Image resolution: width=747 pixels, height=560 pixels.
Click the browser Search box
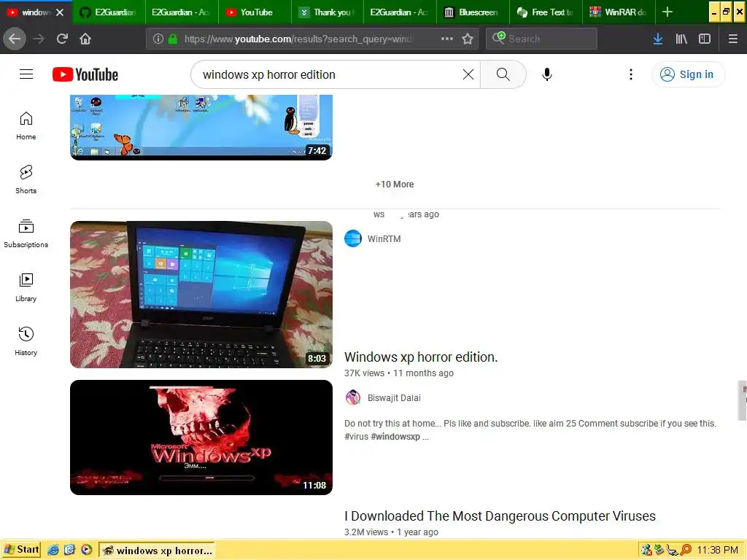[542, 39]
